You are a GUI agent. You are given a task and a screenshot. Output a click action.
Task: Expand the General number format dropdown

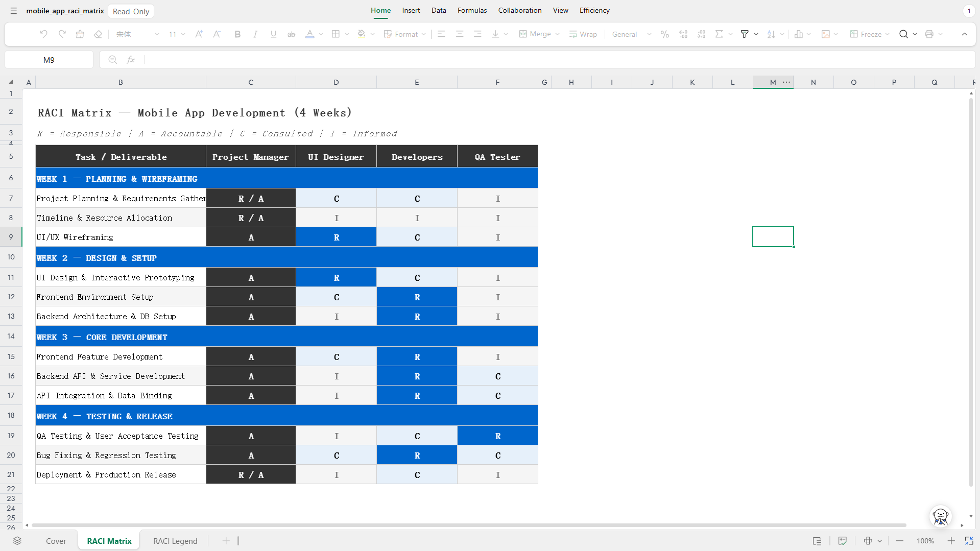[631, 34]
